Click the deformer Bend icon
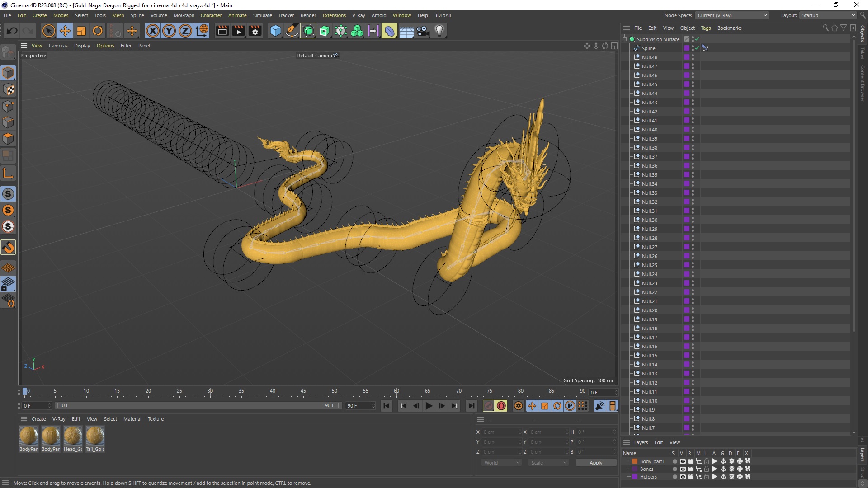The width and height of the screenshot is (868, 488). click(x=390, y=31)
